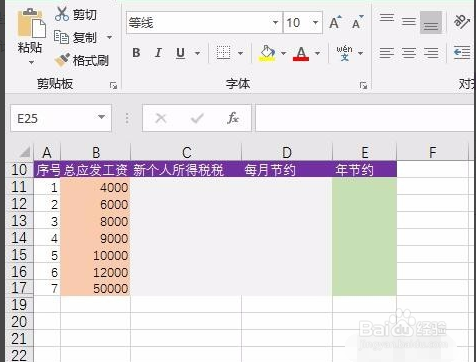Select Top Align
Viewport: 476px width, 362px height.
point(387,18)
